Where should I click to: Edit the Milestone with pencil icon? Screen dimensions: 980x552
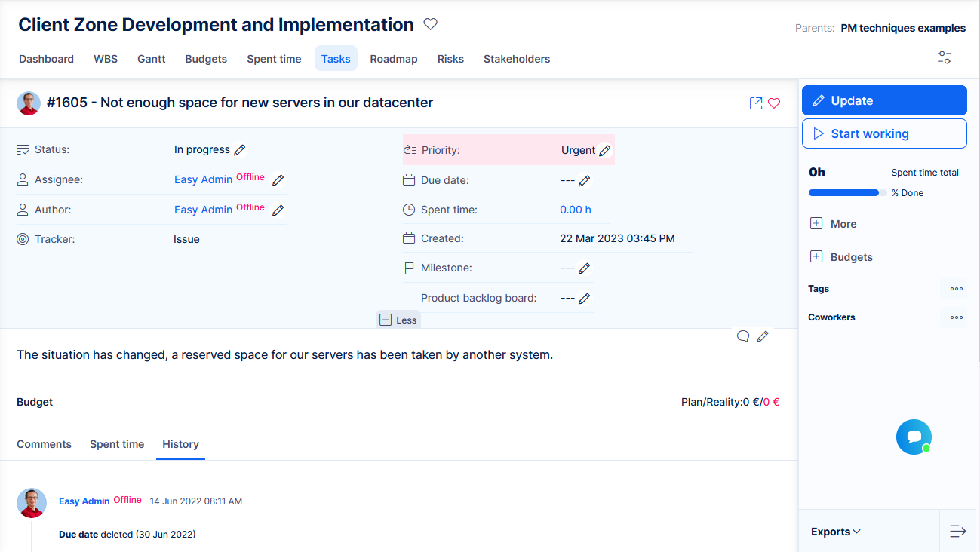(584, 268)
